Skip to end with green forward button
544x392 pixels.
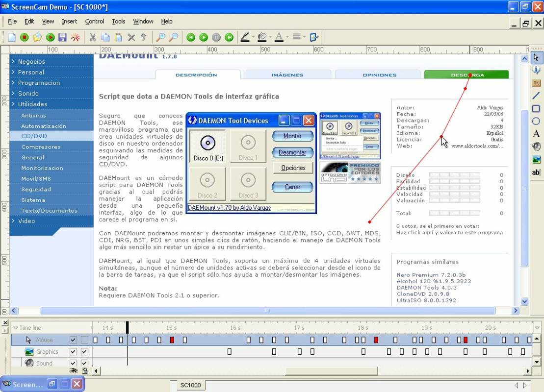229,37
